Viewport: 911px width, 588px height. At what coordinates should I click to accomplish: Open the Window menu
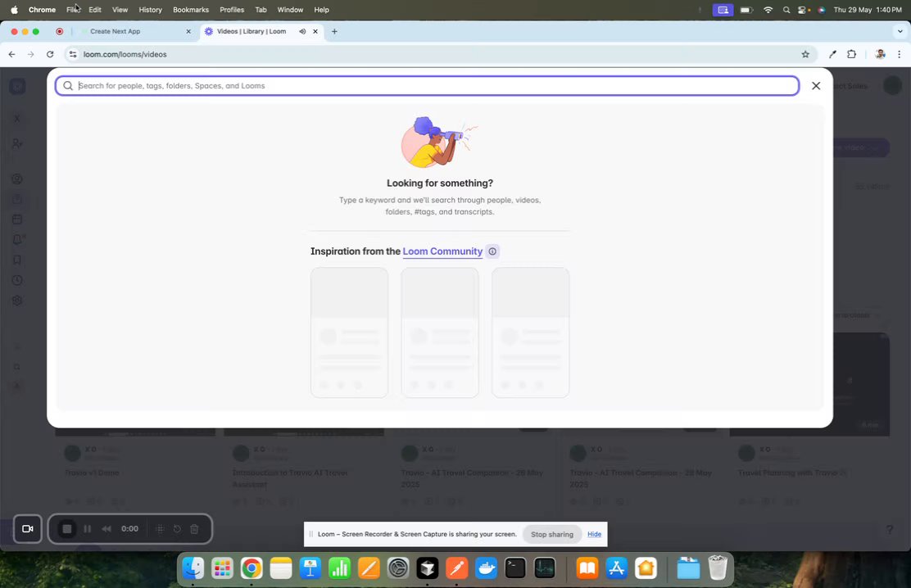(290, 10)
